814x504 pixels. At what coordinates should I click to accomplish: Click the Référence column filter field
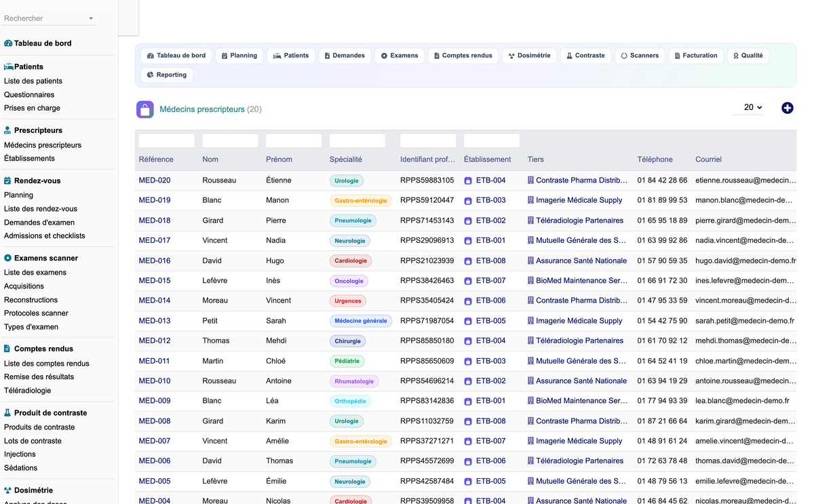[167, 140]
